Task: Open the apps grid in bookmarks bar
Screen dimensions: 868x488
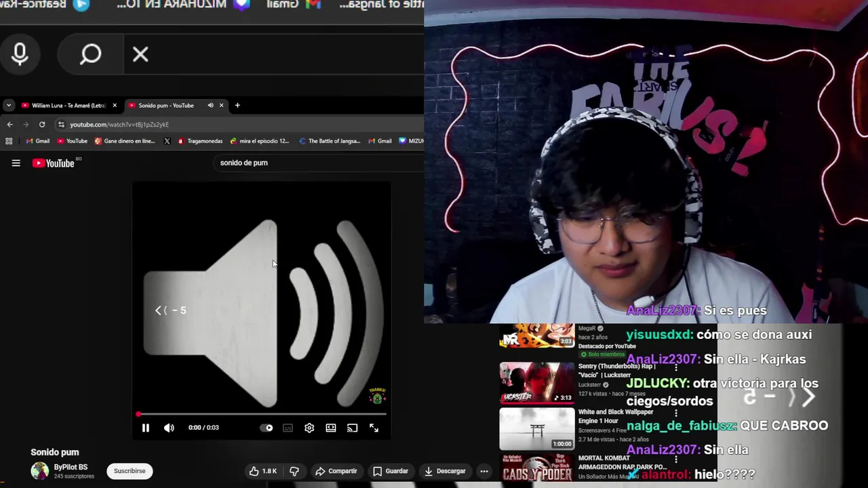Action: tap(9, 141)
